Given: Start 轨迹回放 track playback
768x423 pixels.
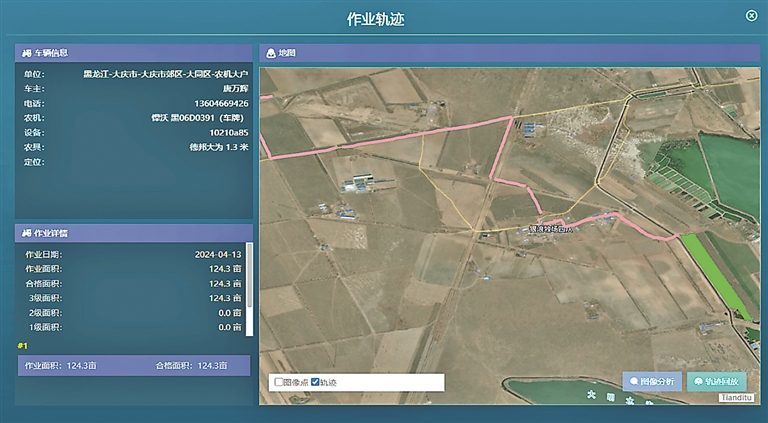Looking at the screenshot, I should tap(718, 381).
